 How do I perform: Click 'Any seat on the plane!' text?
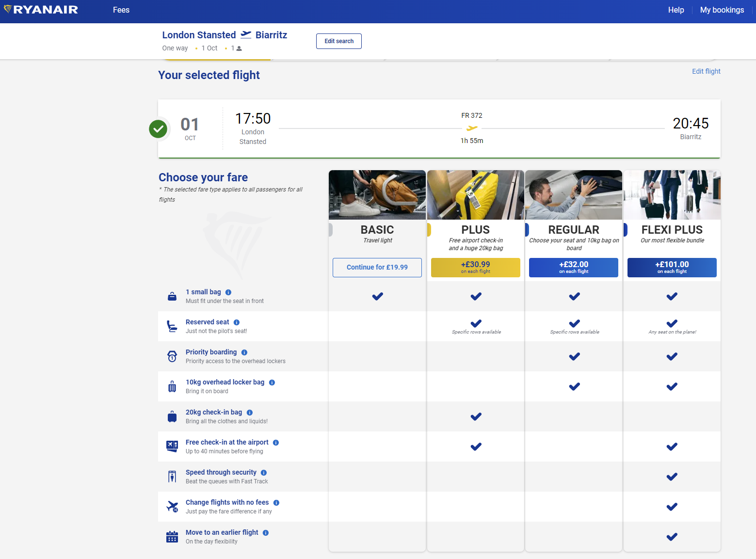pyautogui.click(x=672, y=332)
